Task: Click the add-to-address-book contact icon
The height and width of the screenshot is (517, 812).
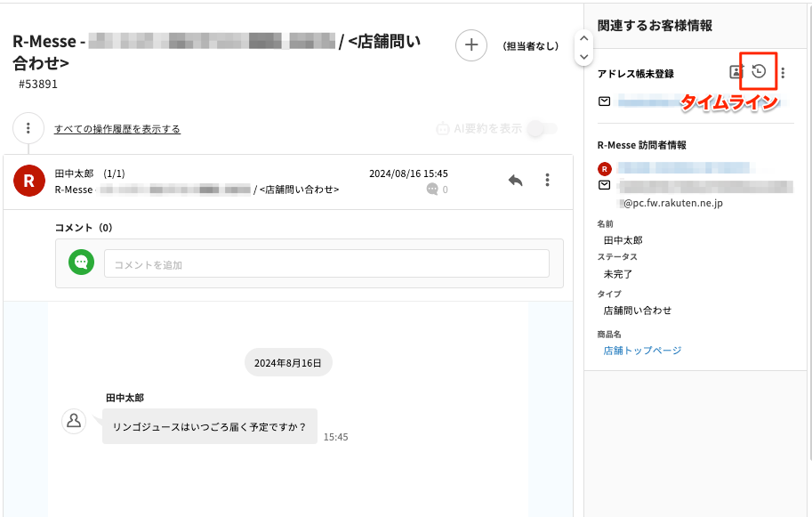Action: click(x=736, y=73)
